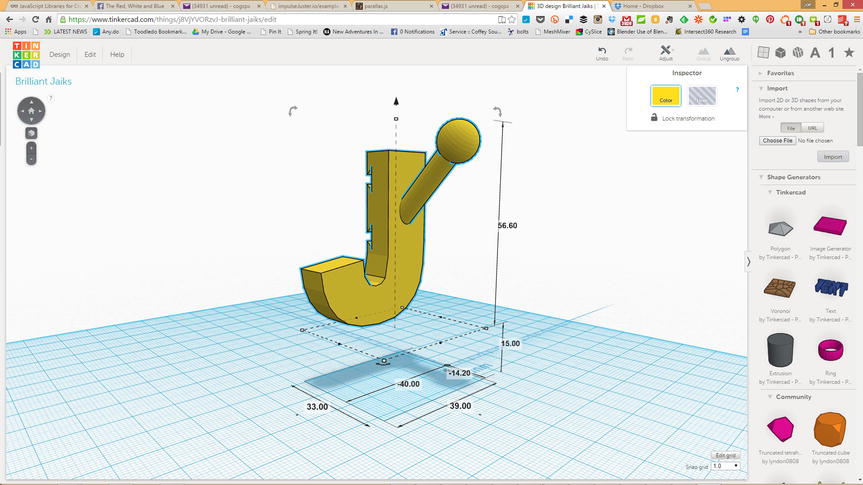Select the letter A shapes icon
Image resolution: width=863 pixels, height=485 pixels.
point(815,53)
